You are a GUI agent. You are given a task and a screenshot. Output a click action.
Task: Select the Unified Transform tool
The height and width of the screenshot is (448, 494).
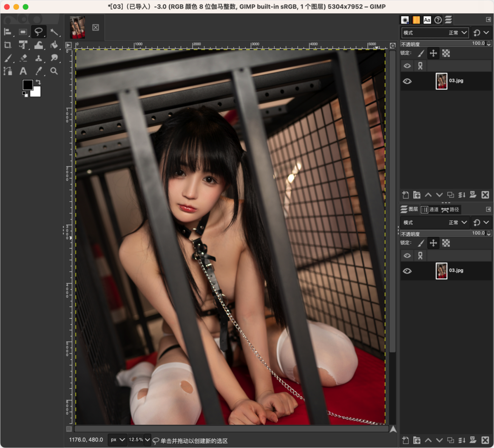[23, 45]
